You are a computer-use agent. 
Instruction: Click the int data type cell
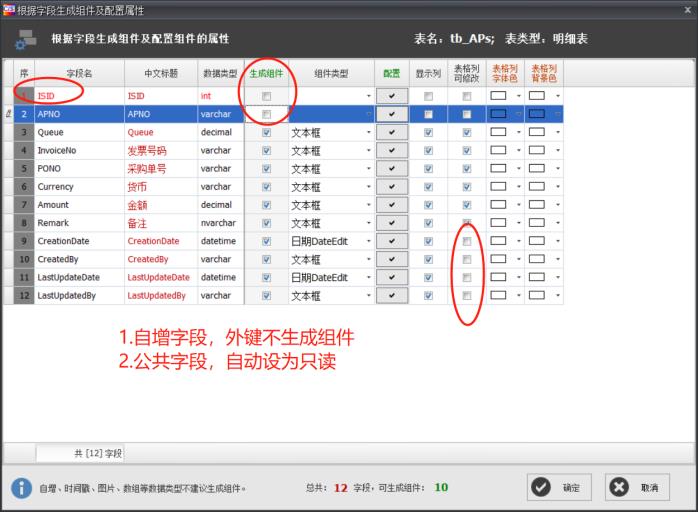tap(221, 96)
